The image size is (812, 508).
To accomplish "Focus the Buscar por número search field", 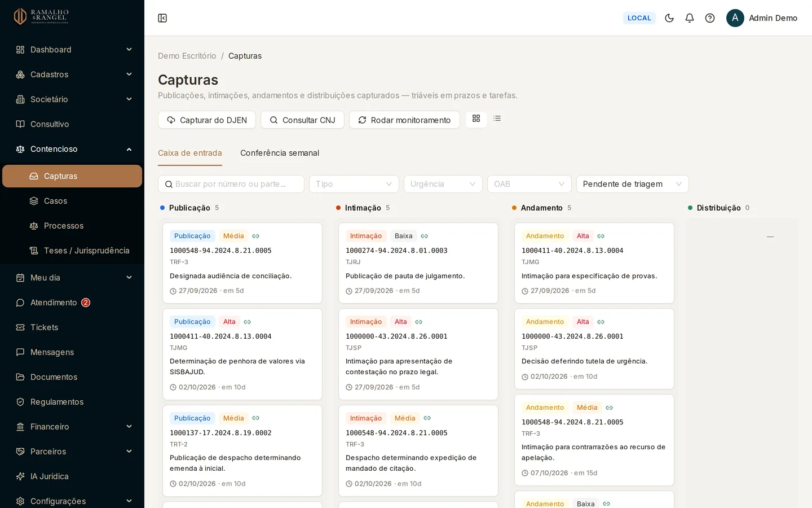I will tap(231, 184).
